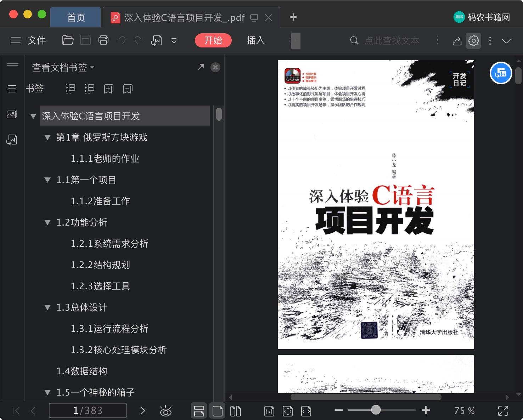Open the vertical more options menu
Image resolution: width=523 pixels, height=420 pixels.
pyautogui.click(x=490, y=41)
